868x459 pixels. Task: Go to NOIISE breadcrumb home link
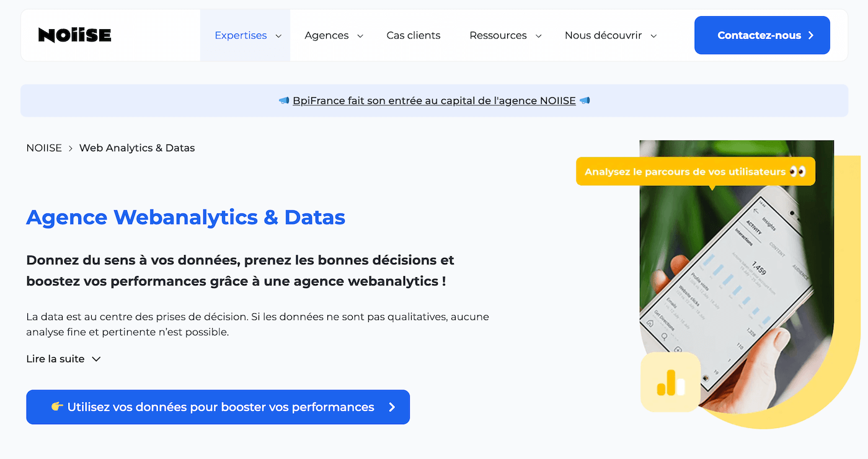[x=44, y=148]
